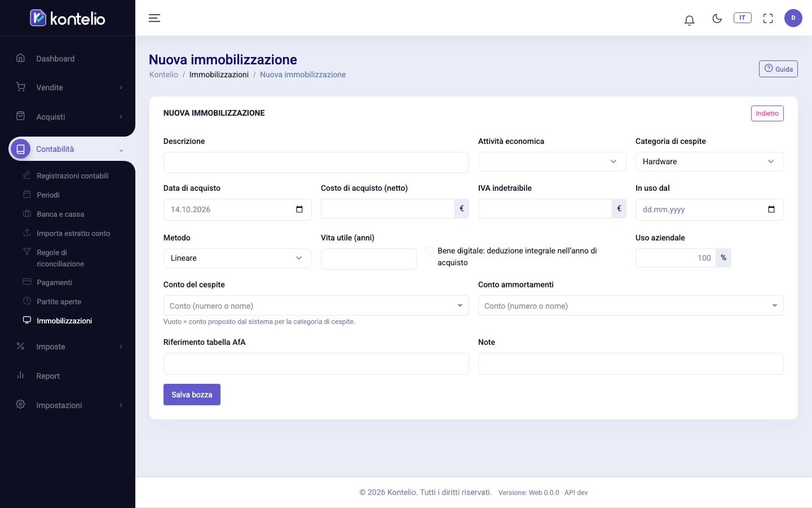Open Dashboard in sidebar
Viewport: 812px width, 508px height.
coord(68,59)
